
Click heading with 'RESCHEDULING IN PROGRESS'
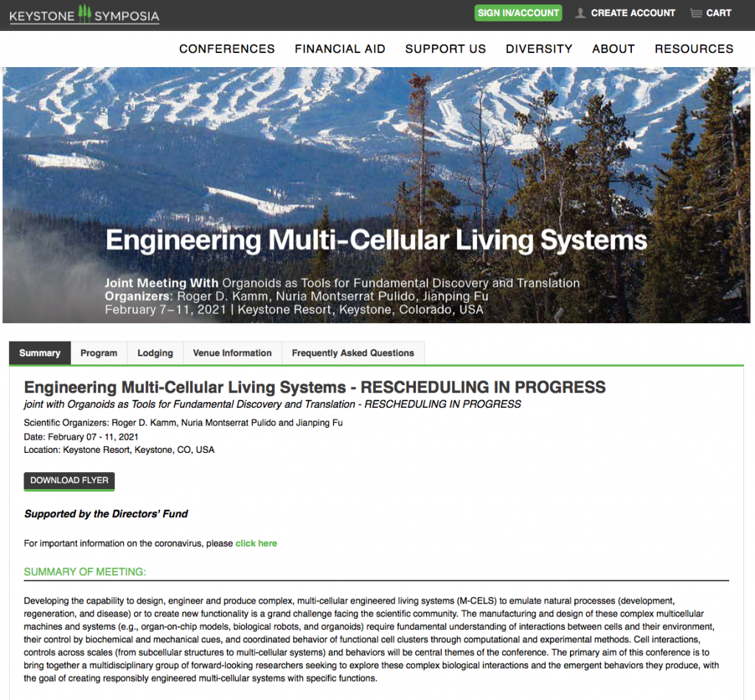click(x=315, y=387)
